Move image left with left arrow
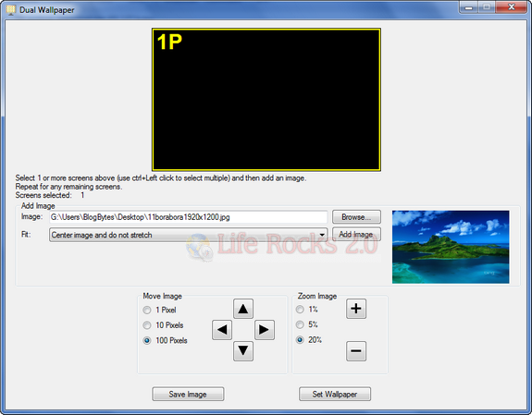 coord(222,330)
